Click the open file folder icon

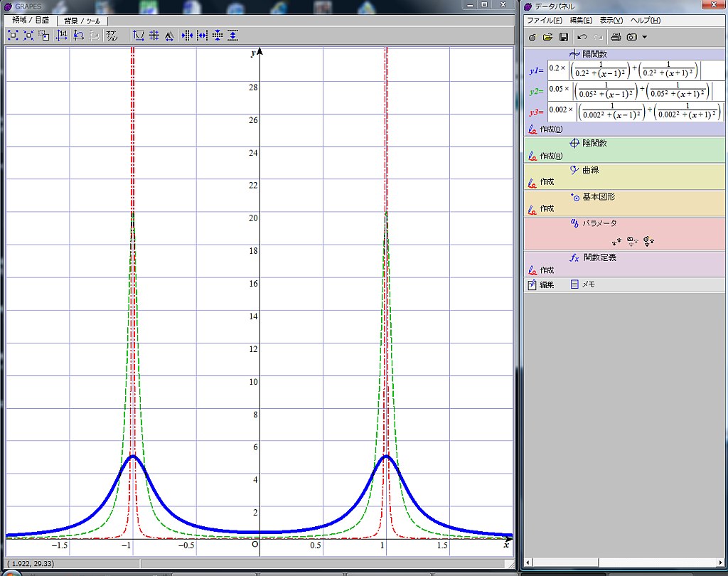coord(547,36)
